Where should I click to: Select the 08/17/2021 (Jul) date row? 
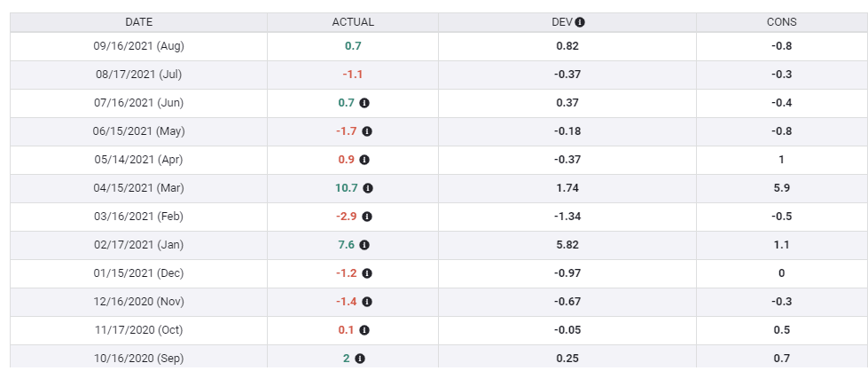coord(139,75)
